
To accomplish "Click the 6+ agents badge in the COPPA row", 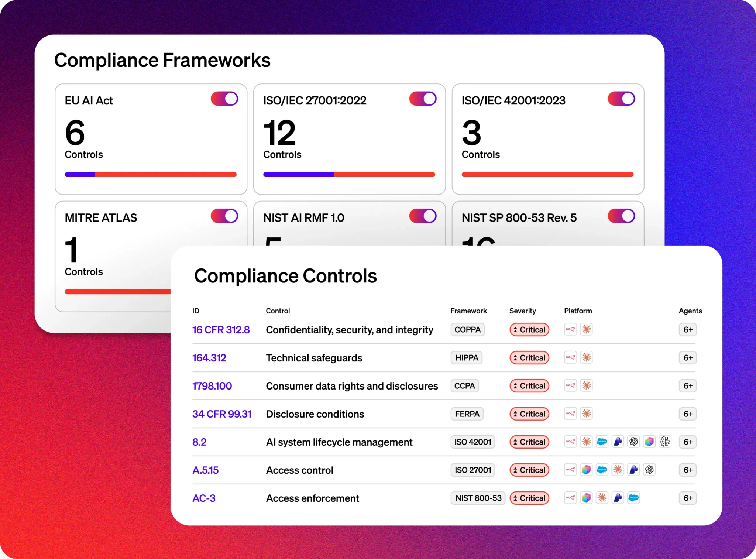I will point(688,330).
